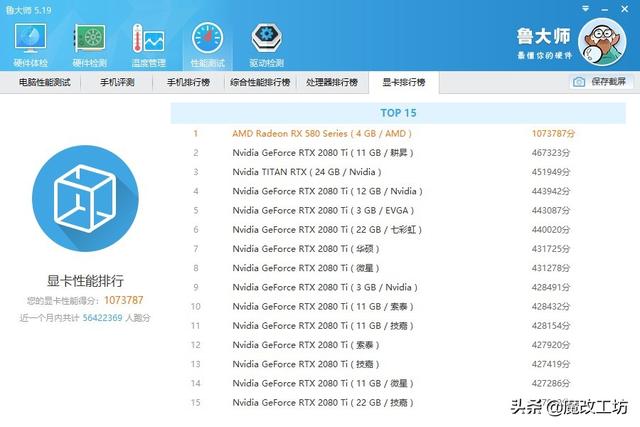Viewport: 640px width, 427px height.
Task: Click the camera icon beside 保存截屏
Action: pyautogui.click(x=579, y=82)
